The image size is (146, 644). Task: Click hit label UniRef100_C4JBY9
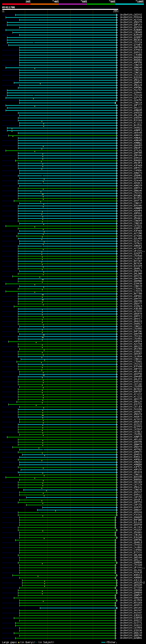point(131,259)
